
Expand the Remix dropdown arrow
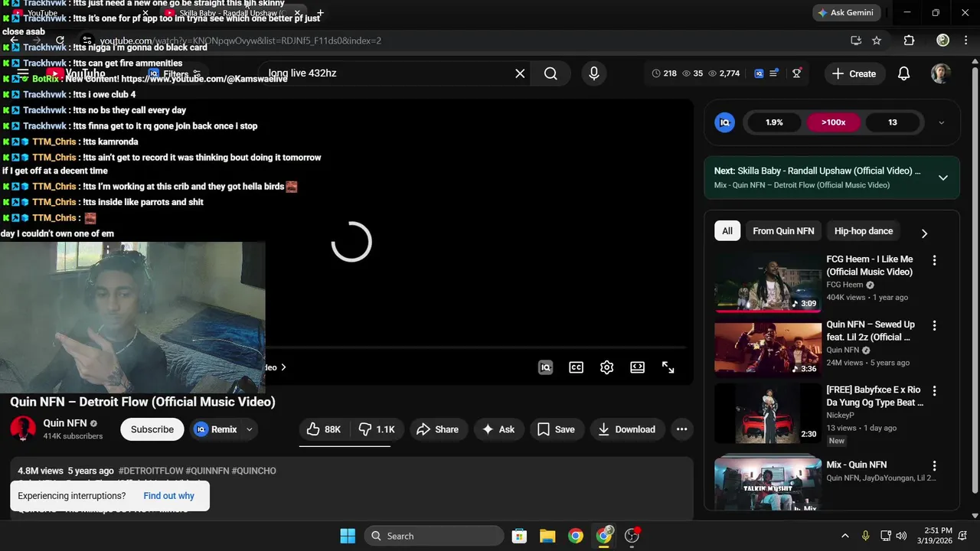coord(249,429)
